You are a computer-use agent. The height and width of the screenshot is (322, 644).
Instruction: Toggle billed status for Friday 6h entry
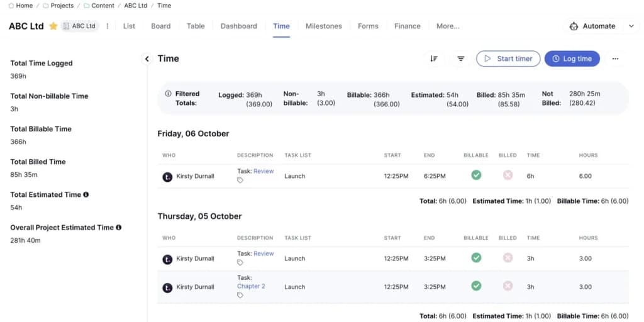coord(508,175)
